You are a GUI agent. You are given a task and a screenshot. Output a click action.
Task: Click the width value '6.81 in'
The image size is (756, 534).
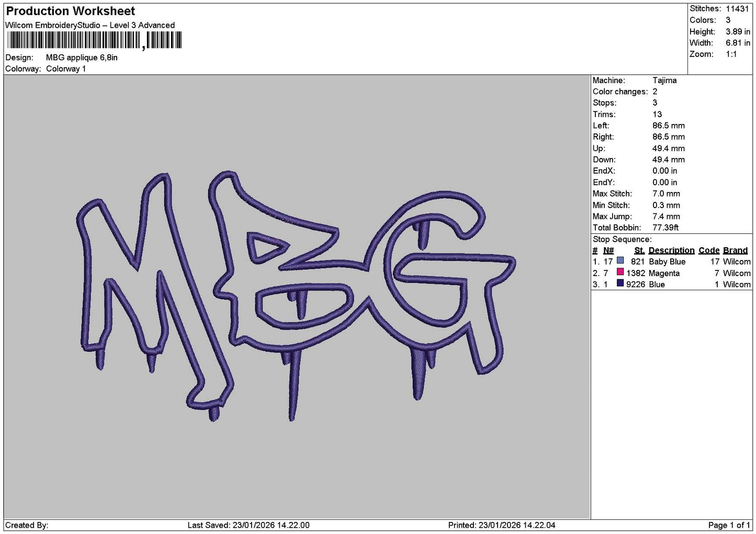(738, 43)
